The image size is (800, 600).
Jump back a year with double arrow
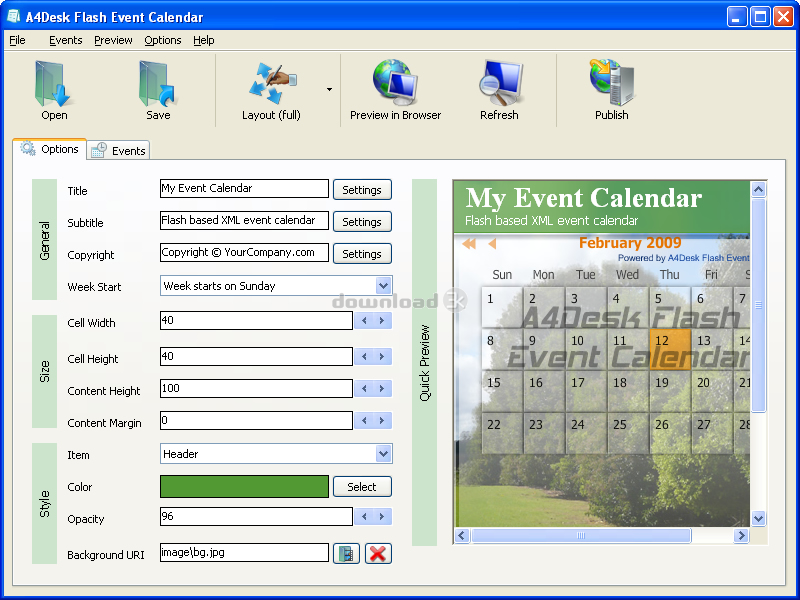tap(469, 244)
